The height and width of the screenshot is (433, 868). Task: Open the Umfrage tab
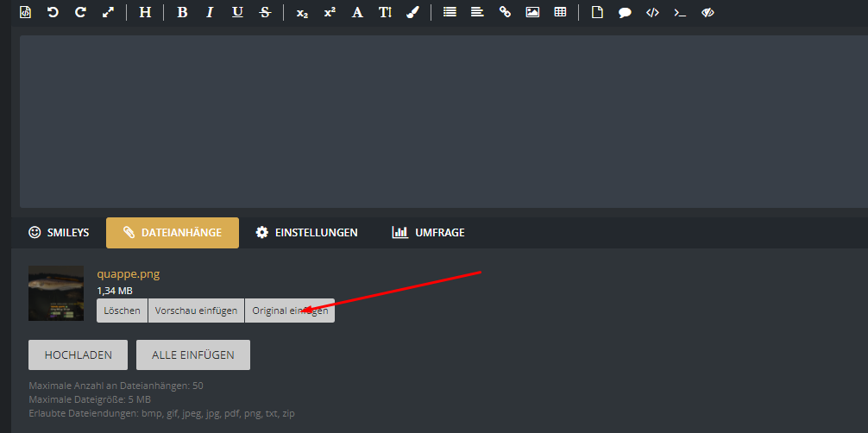(x=428, y=233)
